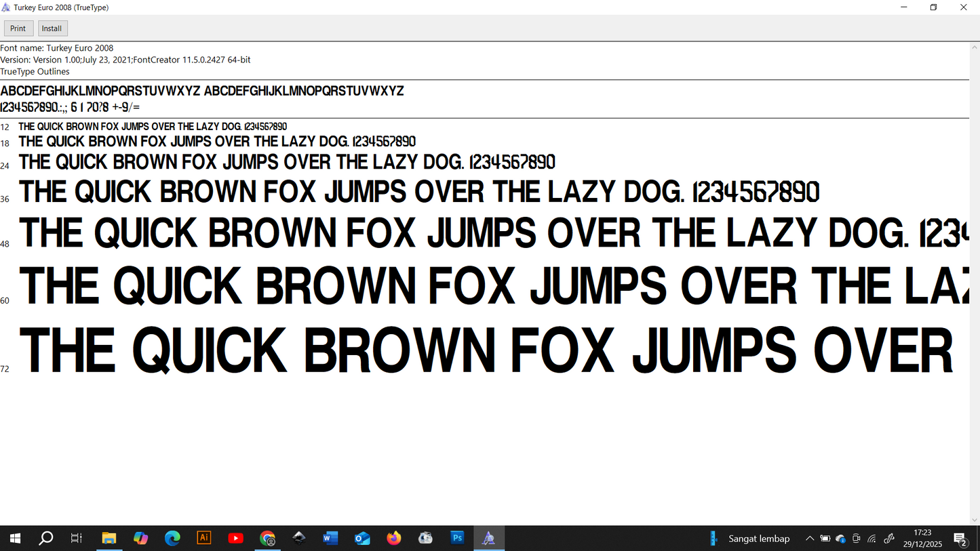Click the size 12 sample sentence
This screenshot has width=980, height=551.
(153, 127)
